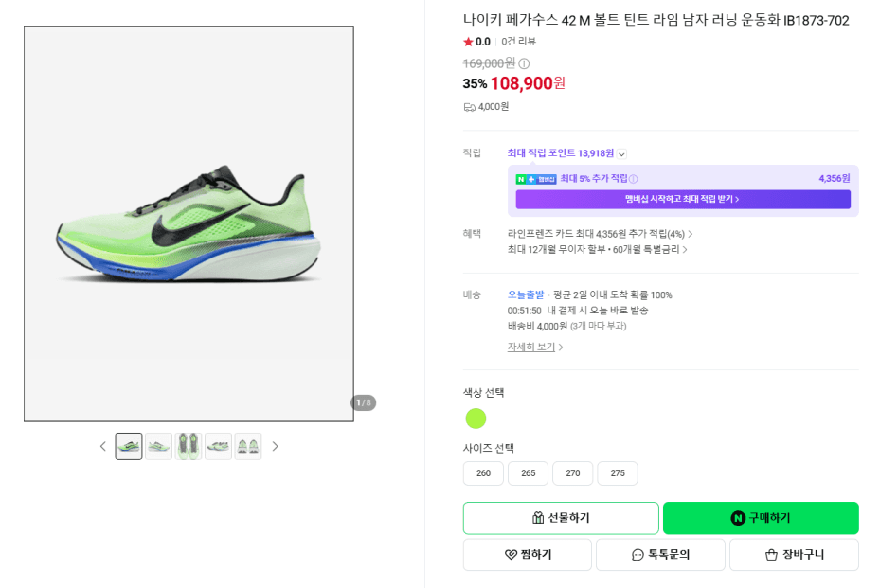Viewport: 880px width, 588px height.
Task: Click the green 구매하기 buy button
Action: [x=761, y=518]
